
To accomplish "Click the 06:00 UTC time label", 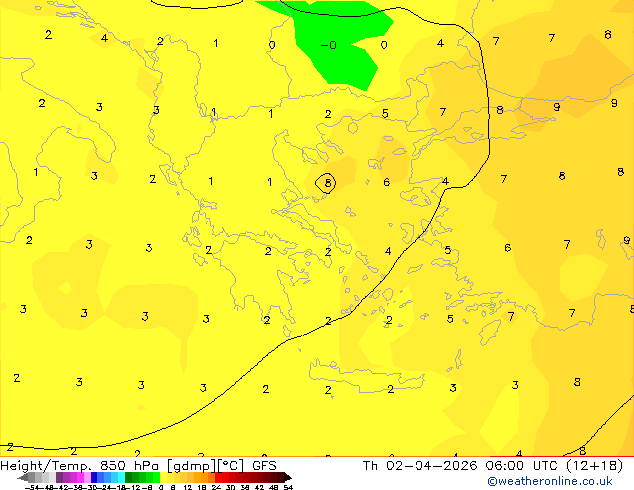I will coord(521,466).
